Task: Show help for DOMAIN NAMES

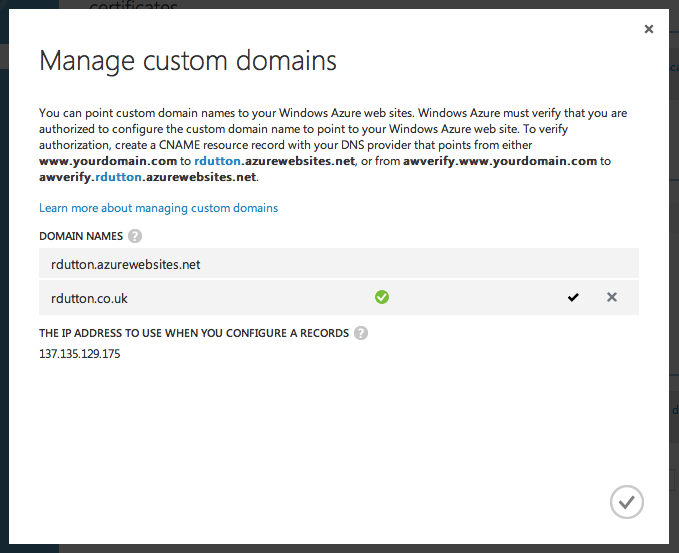Action: (x=135, y=236)
